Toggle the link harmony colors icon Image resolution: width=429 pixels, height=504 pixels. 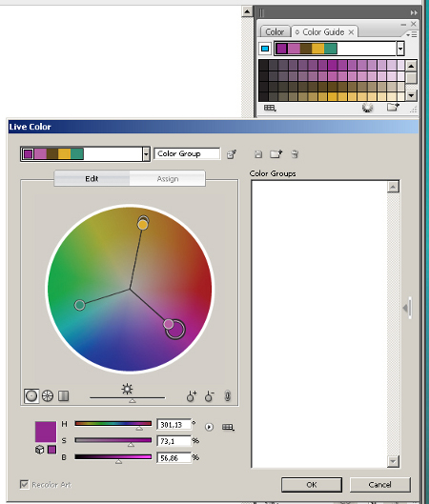point(227,396)
